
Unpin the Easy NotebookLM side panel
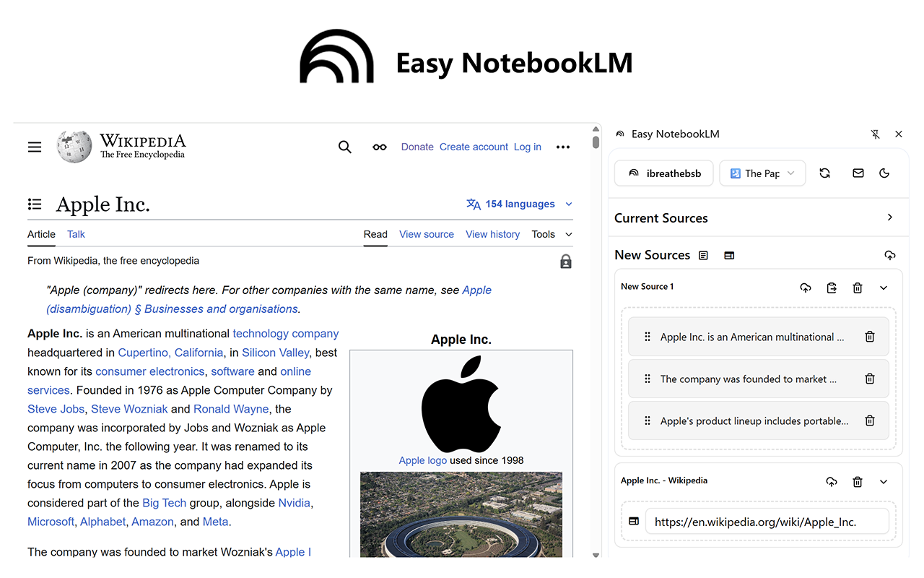[x=876, y=134]
